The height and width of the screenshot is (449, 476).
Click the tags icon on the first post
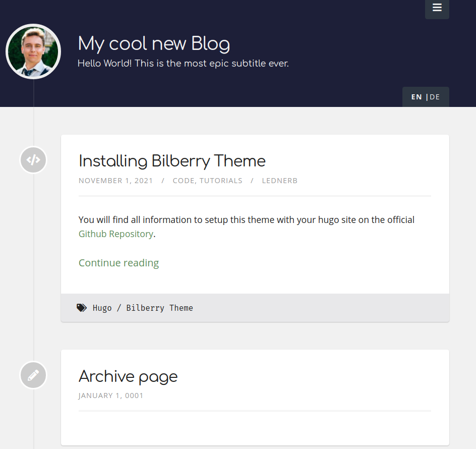82,307
